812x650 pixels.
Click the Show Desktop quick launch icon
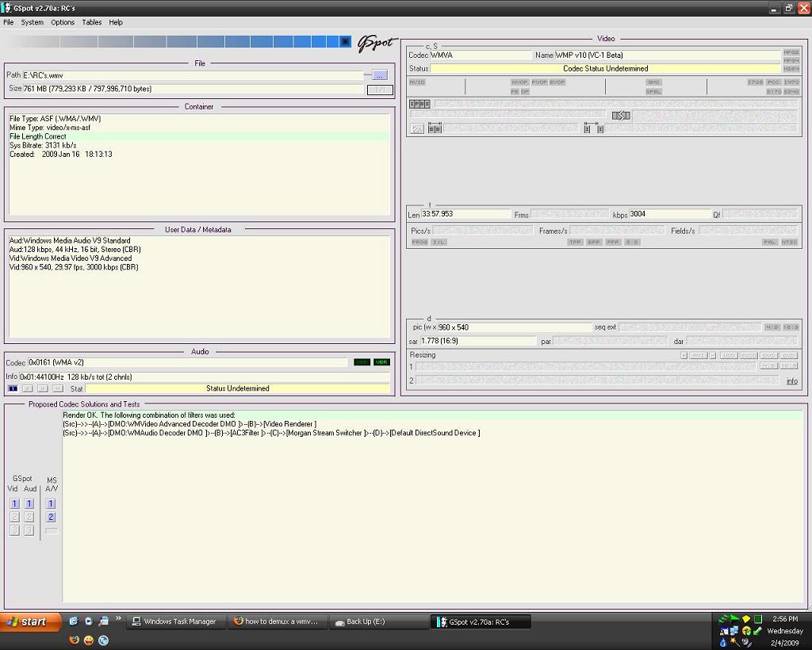104,621
